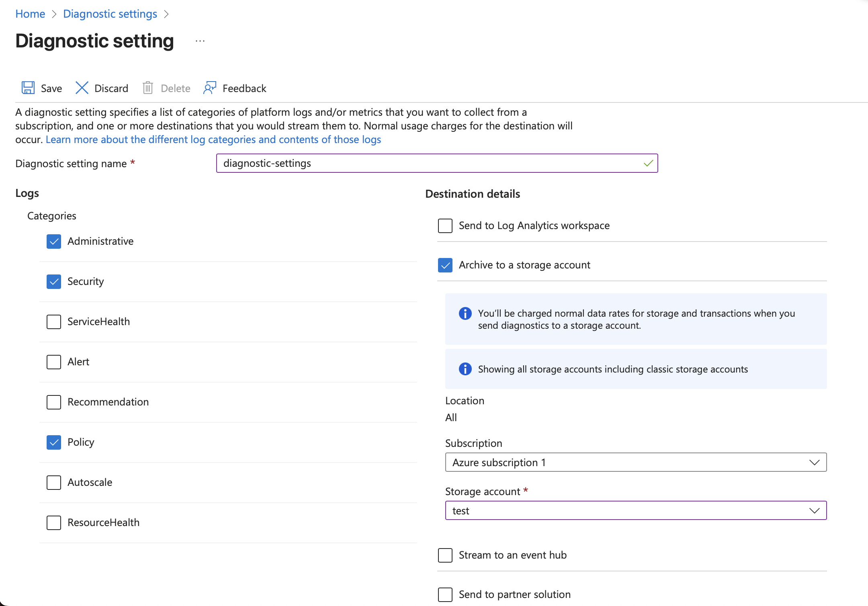Uncheck the Security log category
868x606 pixels.
point(53,282)
